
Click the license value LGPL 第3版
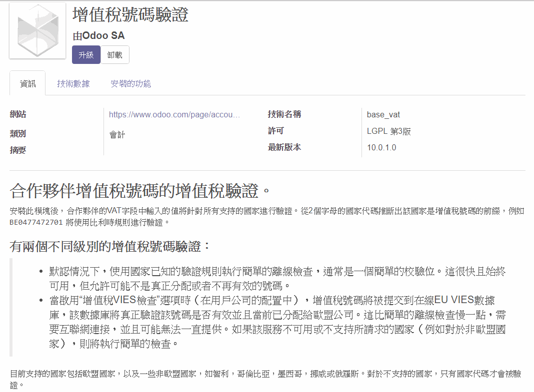tap(389, 131)
